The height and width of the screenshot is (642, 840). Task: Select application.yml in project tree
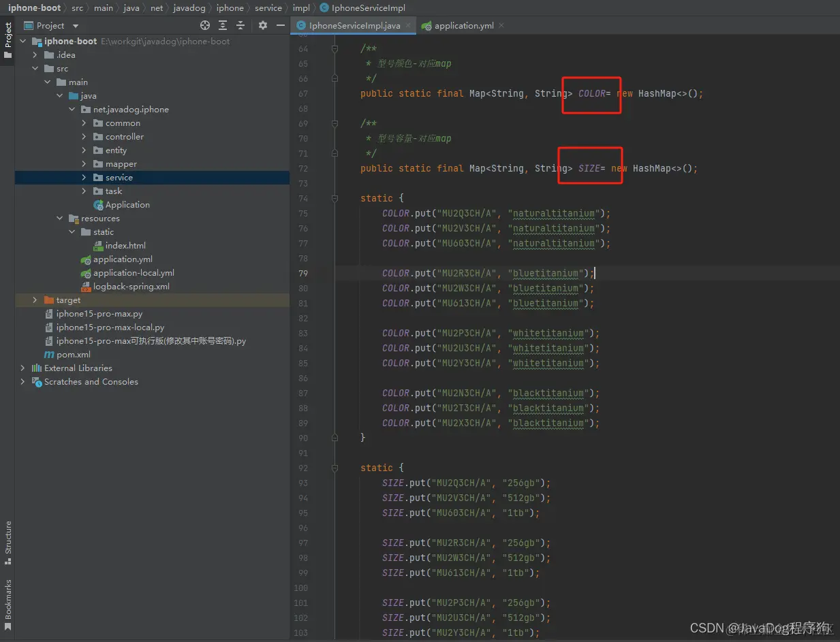point(123,259)
